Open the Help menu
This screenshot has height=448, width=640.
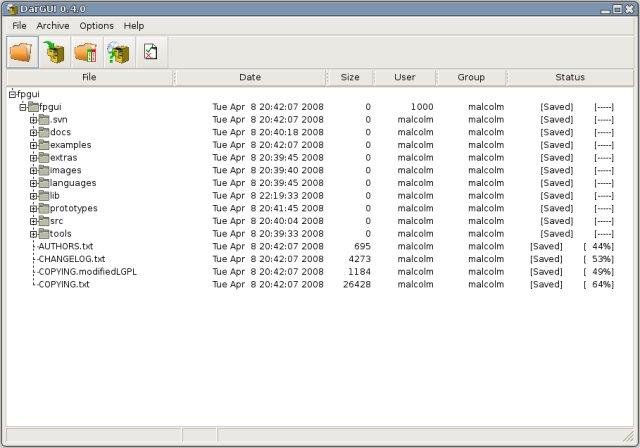[134, 25]
